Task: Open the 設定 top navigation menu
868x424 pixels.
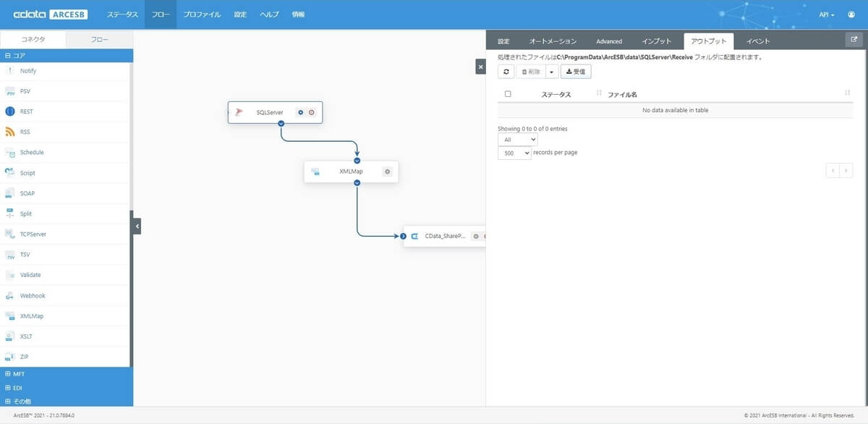Action: click(x=240, y=14)
